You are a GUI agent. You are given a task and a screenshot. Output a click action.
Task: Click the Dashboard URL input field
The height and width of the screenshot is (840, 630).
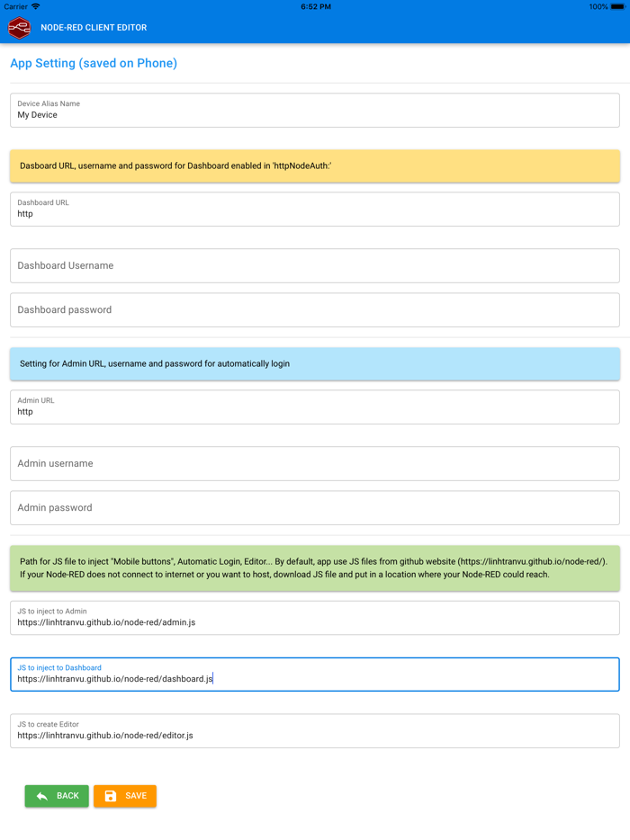[x=313, y=209]
